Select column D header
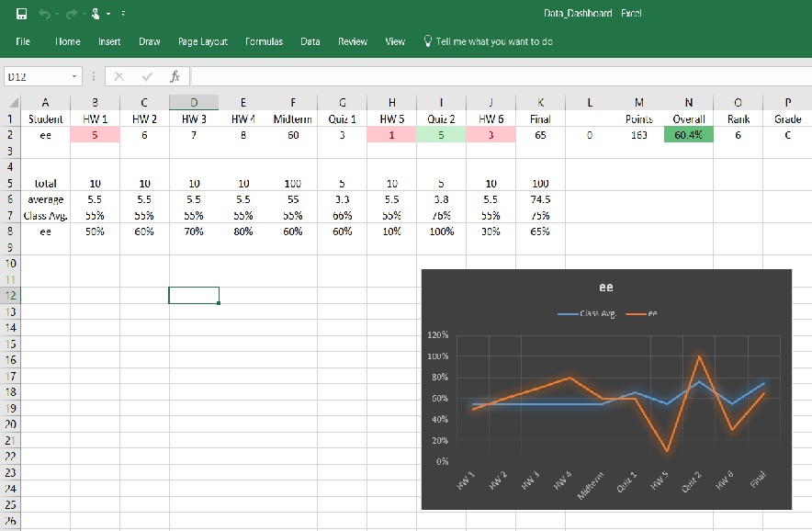The image size is (812, 531). click(x=193, y=103)
